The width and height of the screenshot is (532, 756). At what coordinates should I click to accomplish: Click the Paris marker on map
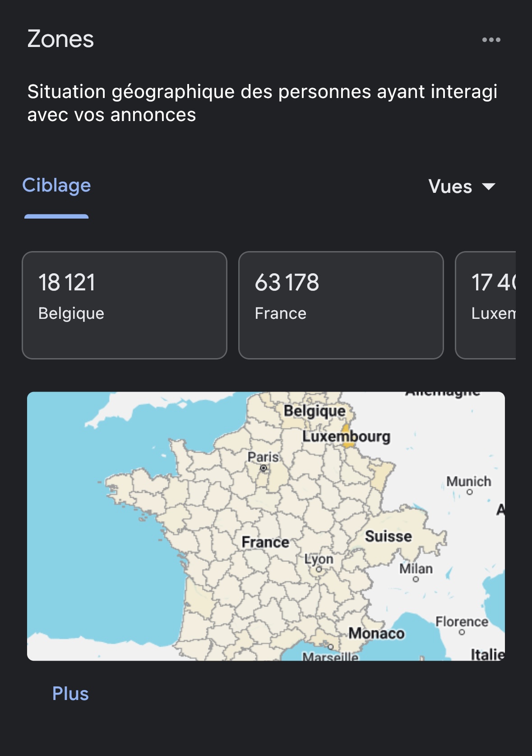(264, 468)
